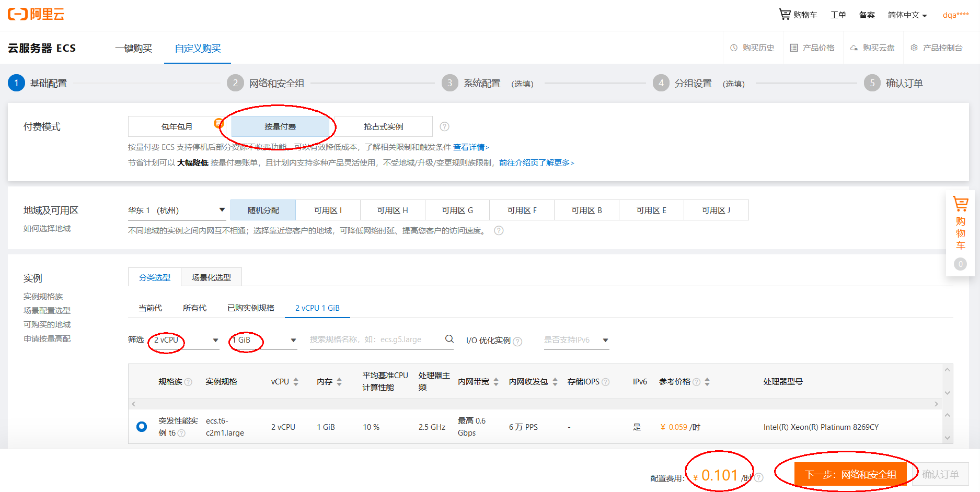The image size is (980, 492).
Task: Switch to 场景化选型 tab
Action: pos(211,277)
